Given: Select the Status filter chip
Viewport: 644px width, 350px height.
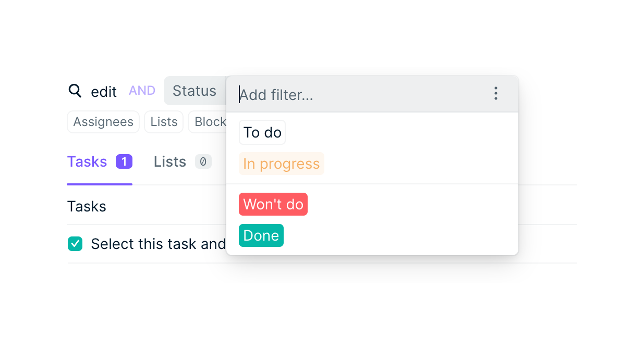Looking at the screenshot, I should pyautogui.click(x=195, y=91).
